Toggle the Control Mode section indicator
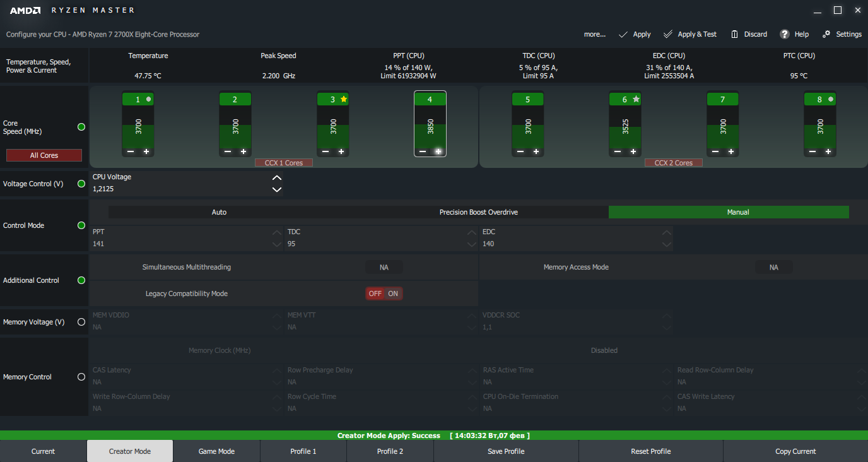Image resolution: width=868 pixels, height=462 pixels. click(x=81, y=225)
